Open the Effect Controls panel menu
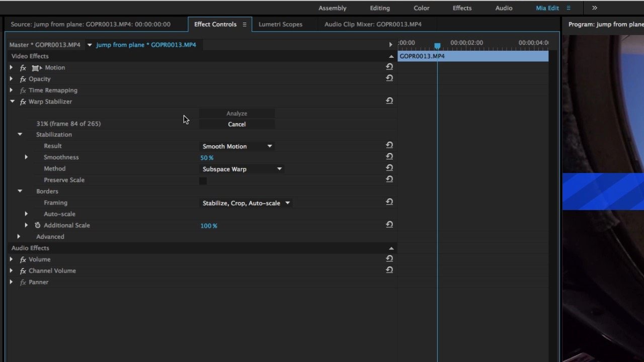This screenshot has width=644, height=362. [x=245, y=24]
